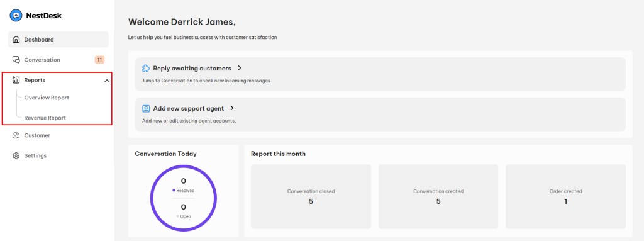The image size is (644, 241).
Task: Click text 'Add new or edit existing agent accounts'
Action: 189,121
